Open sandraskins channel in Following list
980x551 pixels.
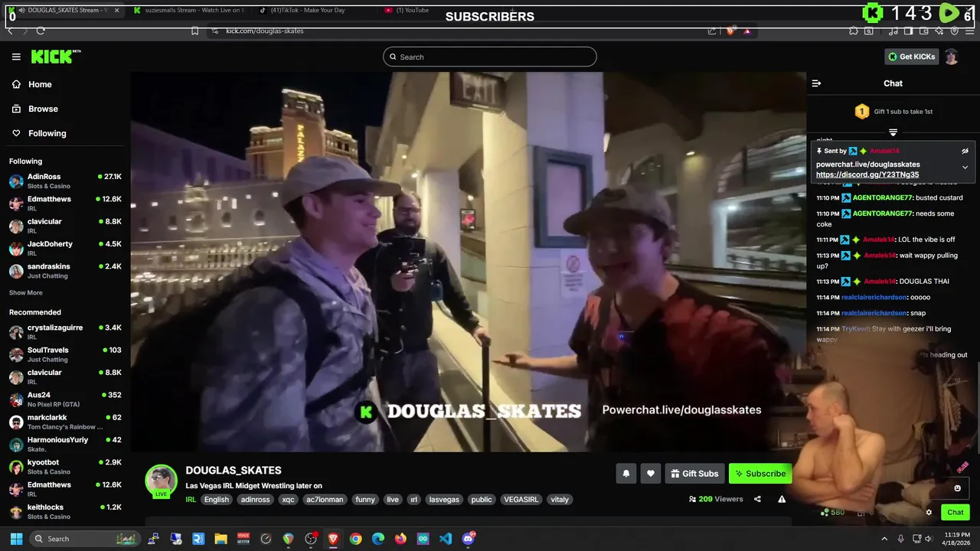tap(65, 270)
